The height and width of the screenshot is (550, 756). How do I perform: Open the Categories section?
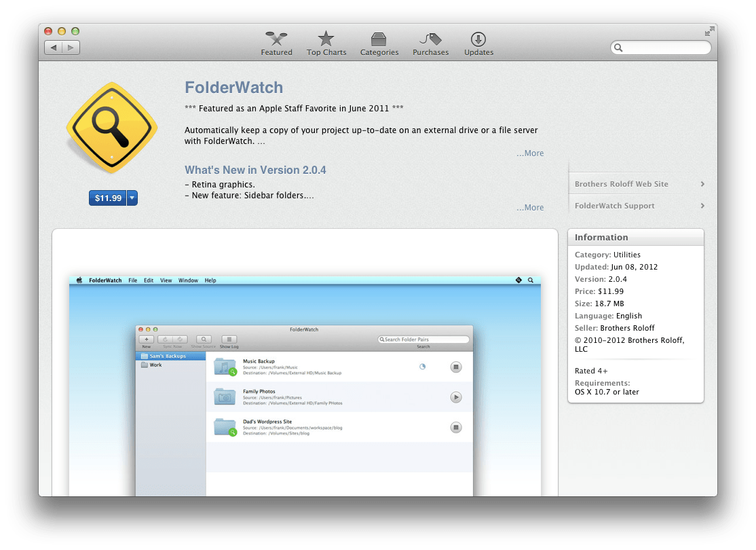[379, 43]
